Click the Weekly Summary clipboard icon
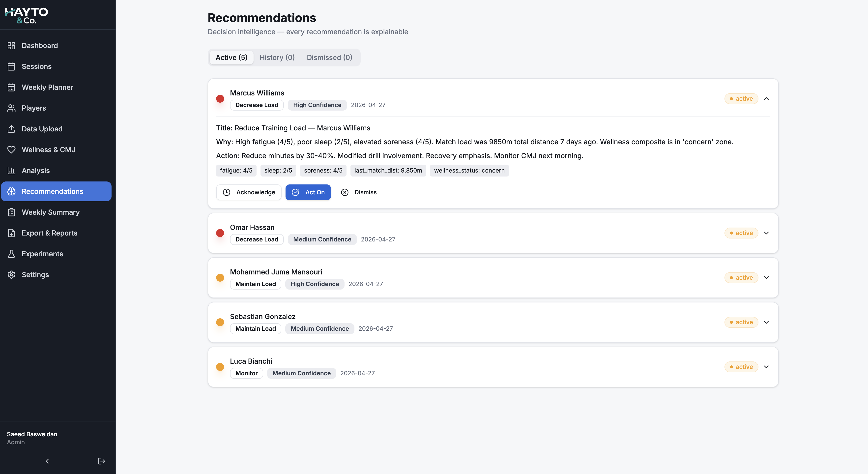The height and width of the screenshot is (474, 868). tap(11, 212)
